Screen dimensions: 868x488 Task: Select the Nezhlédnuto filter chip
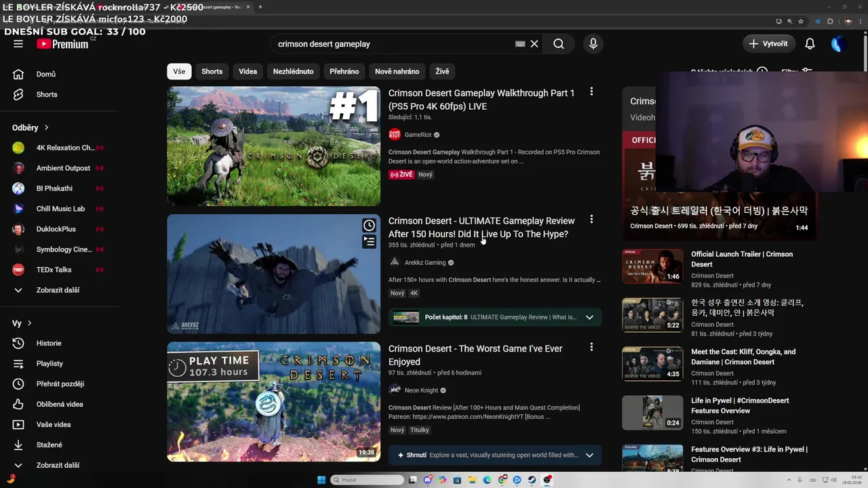pos(293,71)
